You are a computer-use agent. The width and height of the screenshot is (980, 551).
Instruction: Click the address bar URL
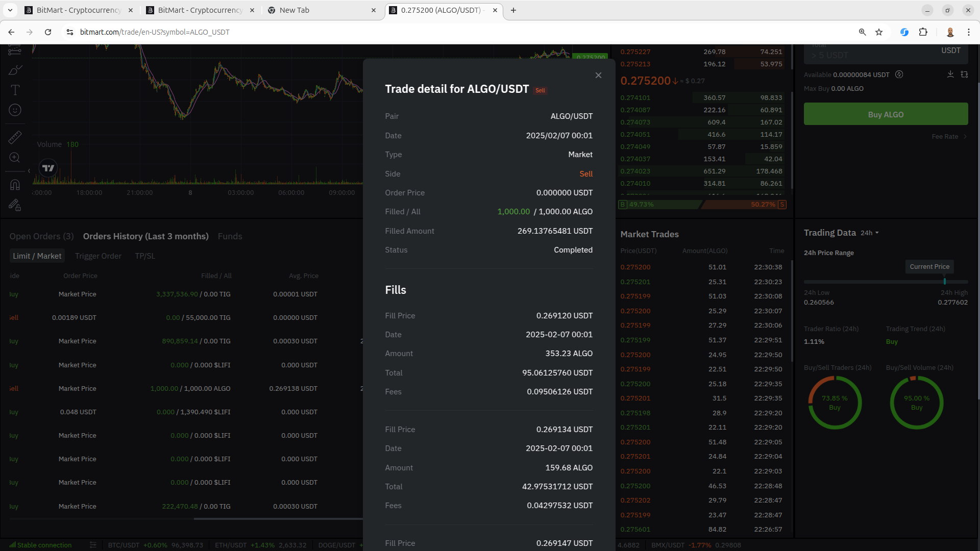tap(155, 32)
